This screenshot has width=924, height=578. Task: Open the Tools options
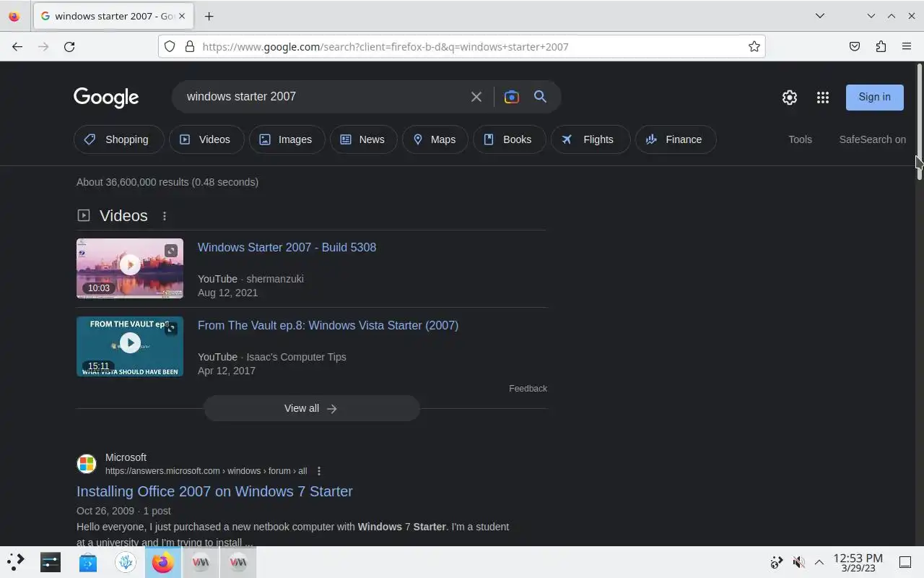(x=800, y=139)
